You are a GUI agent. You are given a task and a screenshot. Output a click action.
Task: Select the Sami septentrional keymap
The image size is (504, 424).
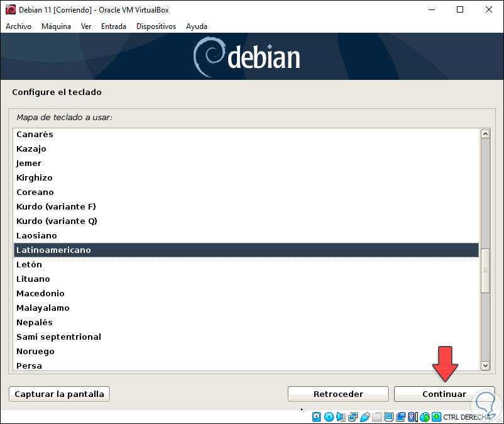pos(246,337)
